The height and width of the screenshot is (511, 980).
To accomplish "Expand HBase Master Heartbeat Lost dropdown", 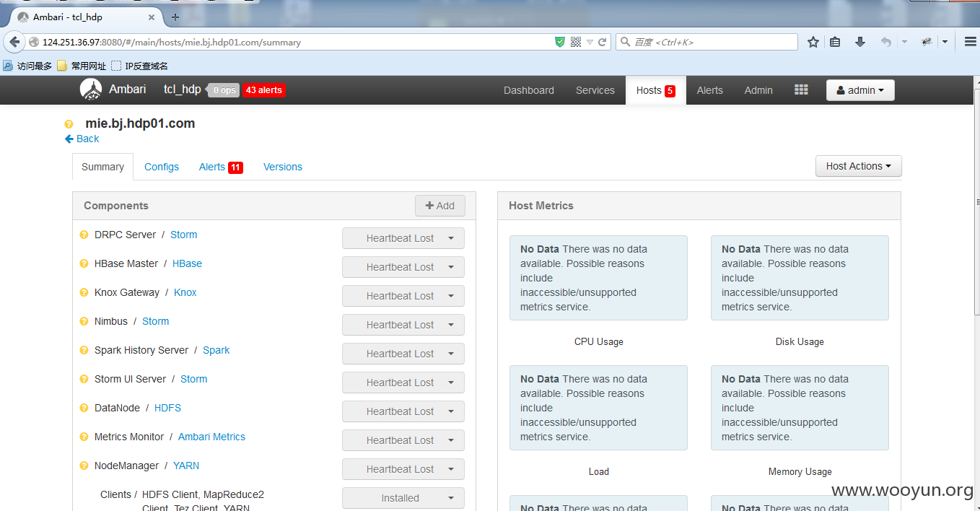I will pyautogui.click(x=403, y=267).
